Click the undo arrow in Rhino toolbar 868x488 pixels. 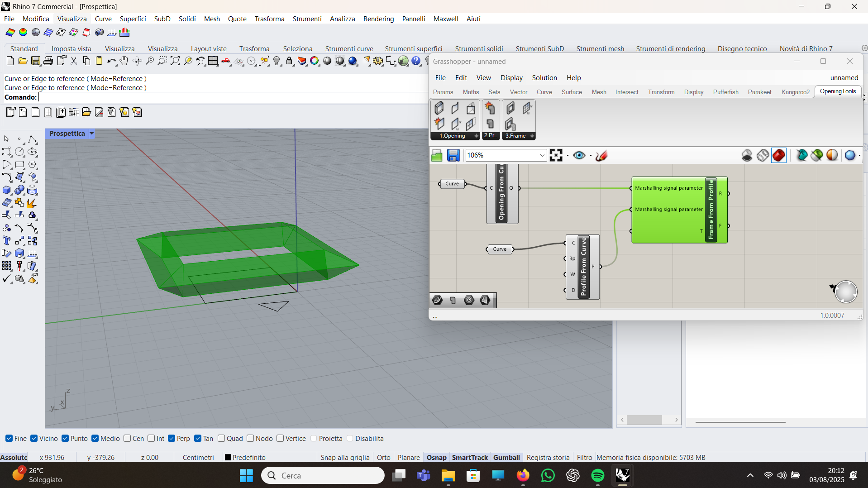pos(111,61)
